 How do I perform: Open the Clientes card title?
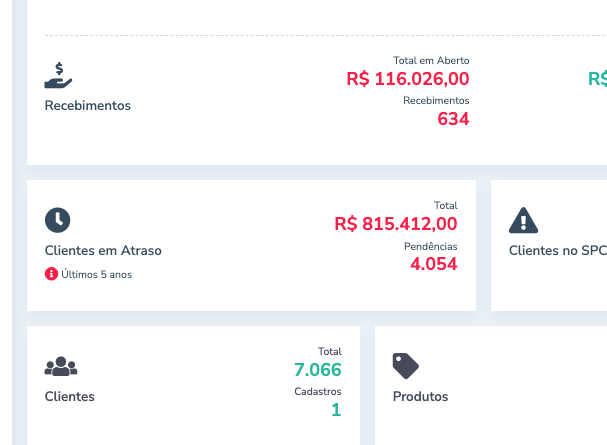(70, 396)
